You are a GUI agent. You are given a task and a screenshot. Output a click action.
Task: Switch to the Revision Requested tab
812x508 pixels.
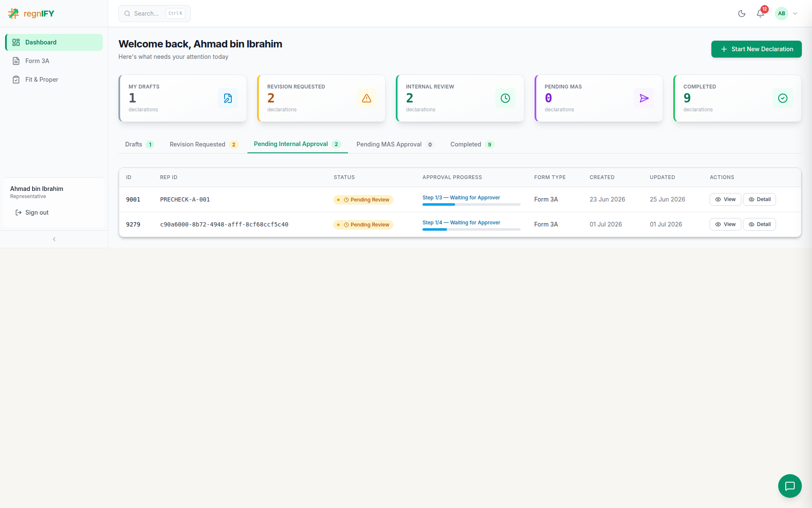tap(204, 144)
